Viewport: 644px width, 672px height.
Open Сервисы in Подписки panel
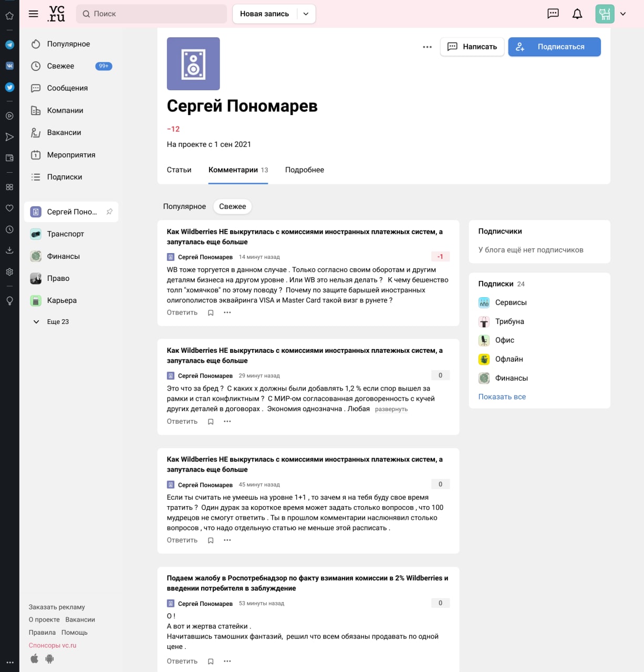pyautogui.click(x=503, y=302)
